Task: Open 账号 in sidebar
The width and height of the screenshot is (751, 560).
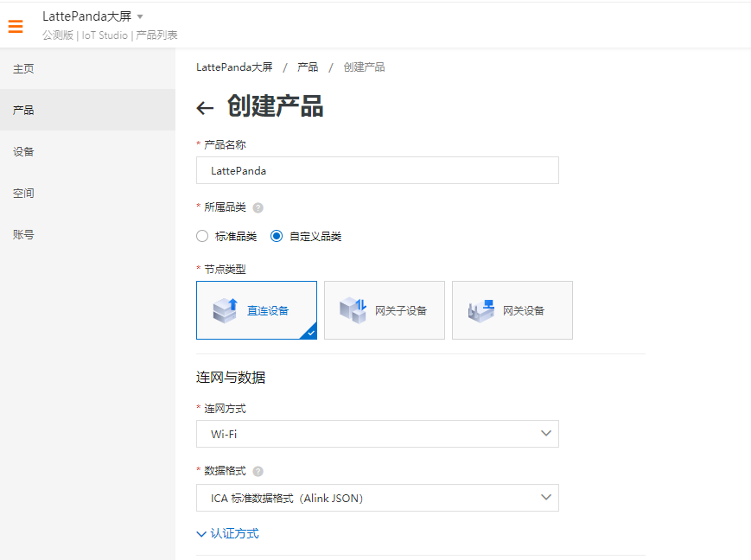Action: (87, 234)
